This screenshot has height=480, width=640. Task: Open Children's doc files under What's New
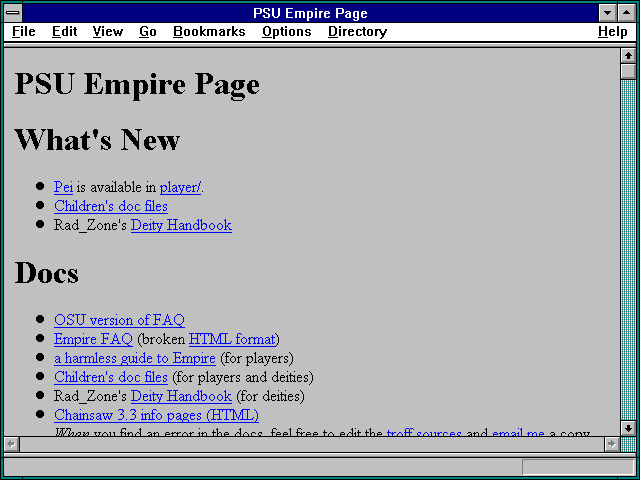pos(111,206)
